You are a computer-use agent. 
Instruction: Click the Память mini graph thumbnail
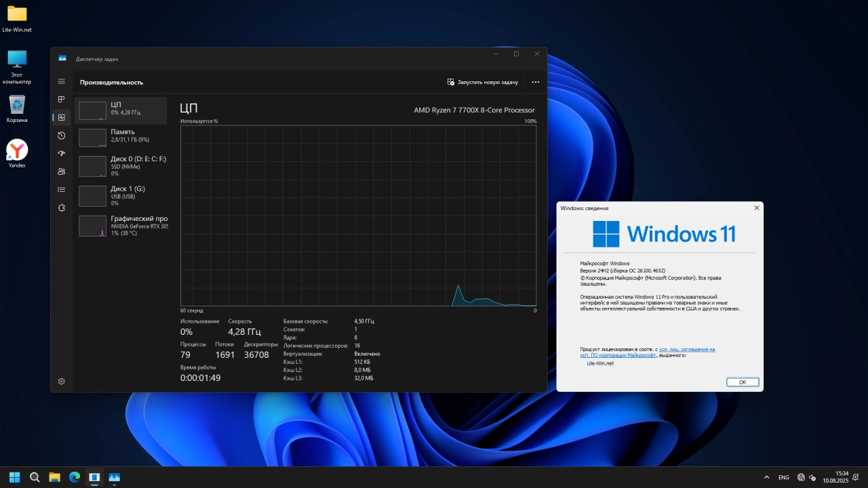point(93,138)
